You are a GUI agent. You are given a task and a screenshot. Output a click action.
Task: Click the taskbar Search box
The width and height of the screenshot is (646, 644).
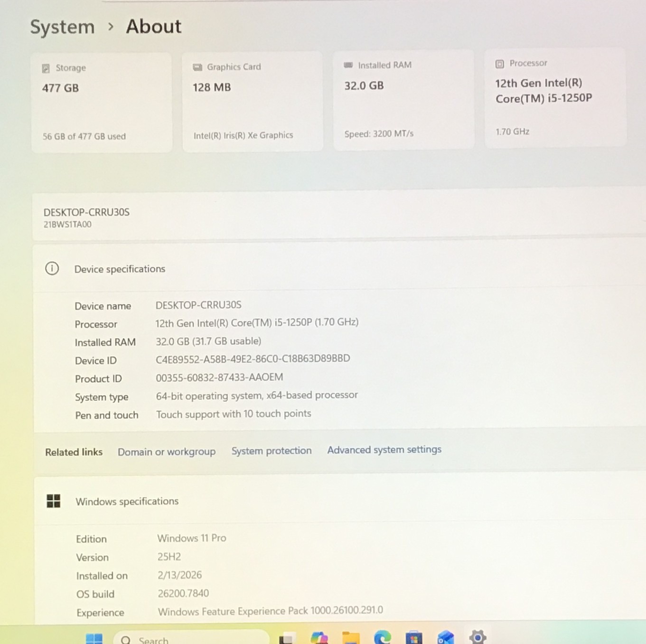[x=191, y=638]
